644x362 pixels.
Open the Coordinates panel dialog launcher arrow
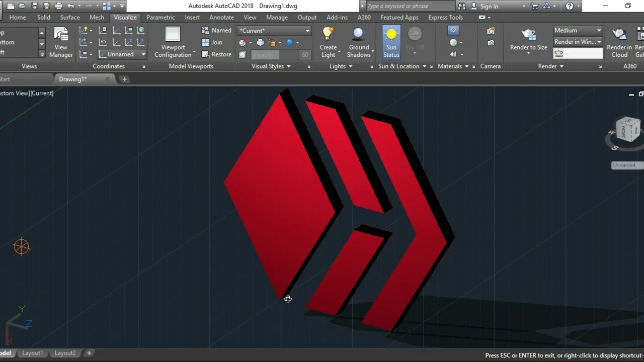[x=144, y=67]
